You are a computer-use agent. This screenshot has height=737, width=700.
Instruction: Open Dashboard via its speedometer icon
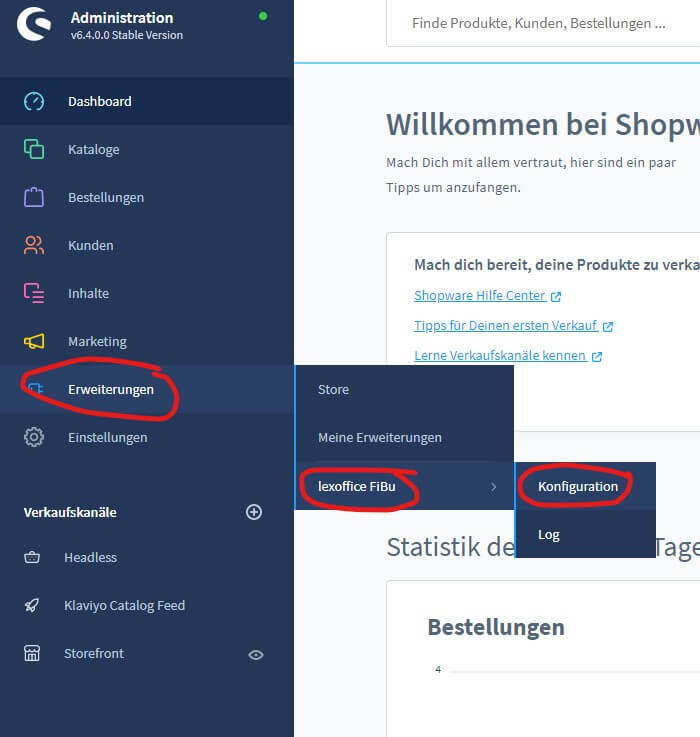[34, 102]
